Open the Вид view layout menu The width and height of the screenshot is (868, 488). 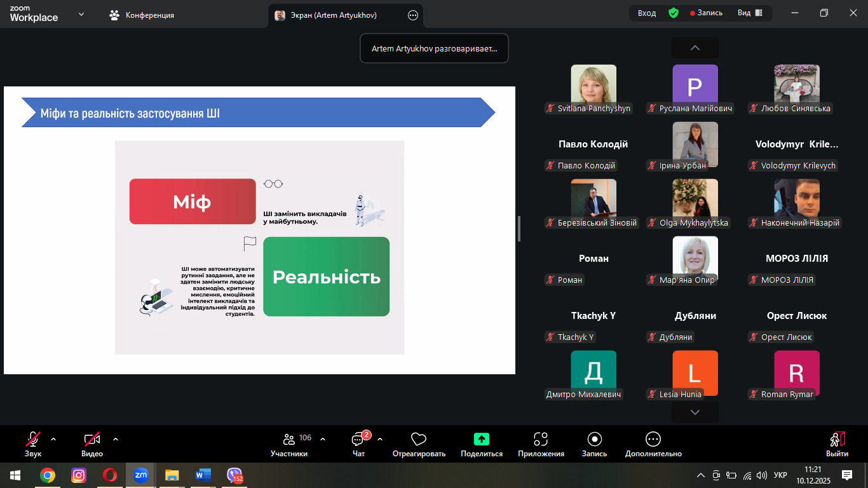coord(750,13)
